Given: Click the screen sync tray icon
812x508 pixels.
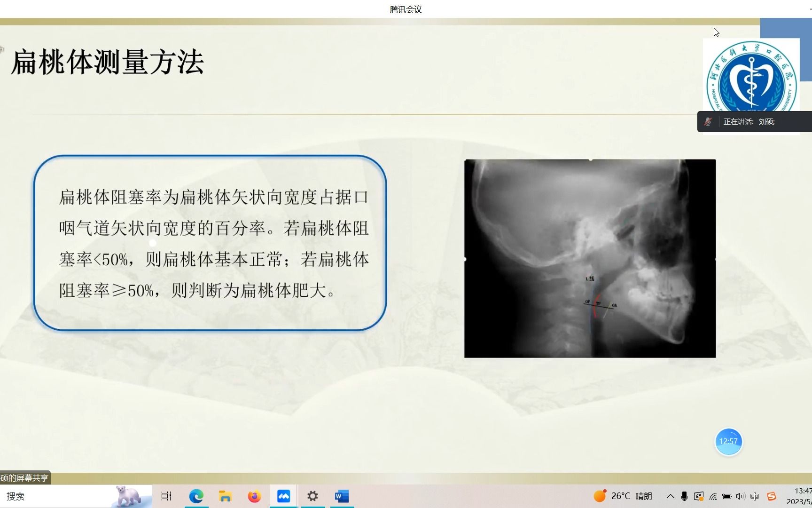Looking at the screenshot, I should pyautogui.click(x=699, y=496).
